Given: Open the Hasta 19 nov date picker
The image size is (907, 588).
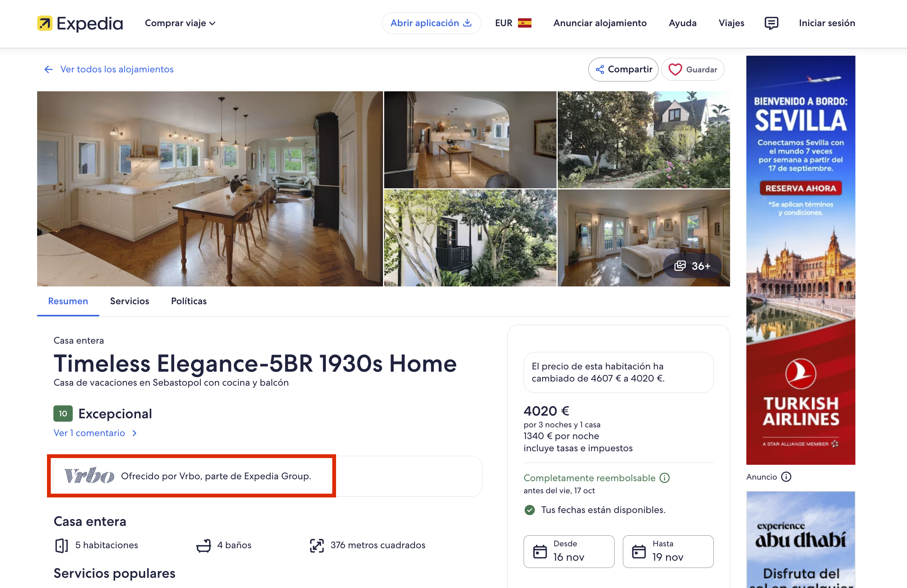Looking at the screenshot, I should pos(668,551).
